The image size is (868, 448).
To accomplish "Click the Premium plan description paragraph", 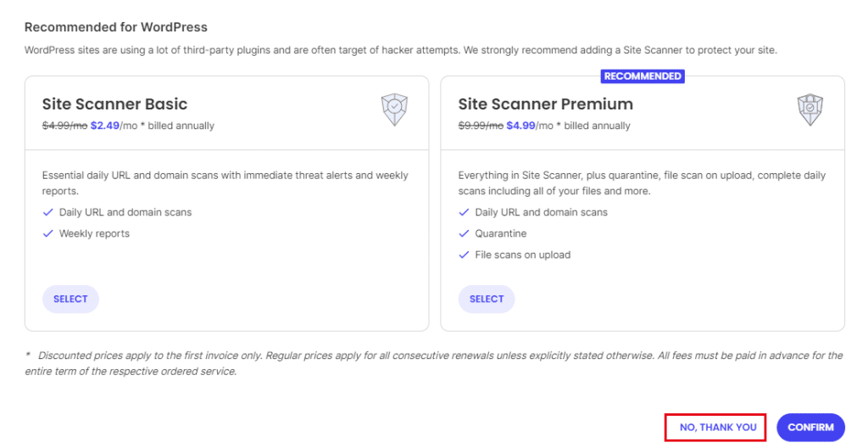I will click(x=642, y=183).
